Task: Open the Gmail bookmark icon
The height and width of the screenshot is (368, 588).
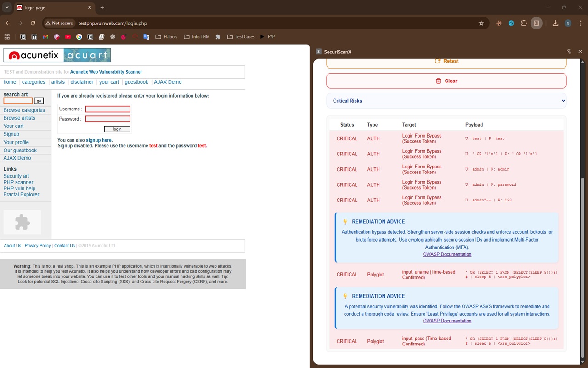Action: click(45, 37)
